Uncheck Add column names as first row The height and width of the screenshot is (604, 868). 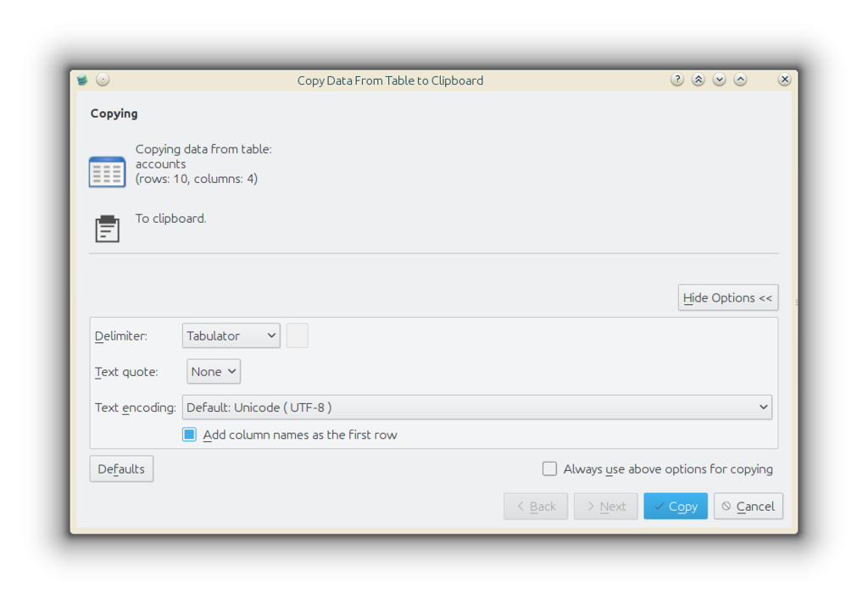(x=189, y=435)
